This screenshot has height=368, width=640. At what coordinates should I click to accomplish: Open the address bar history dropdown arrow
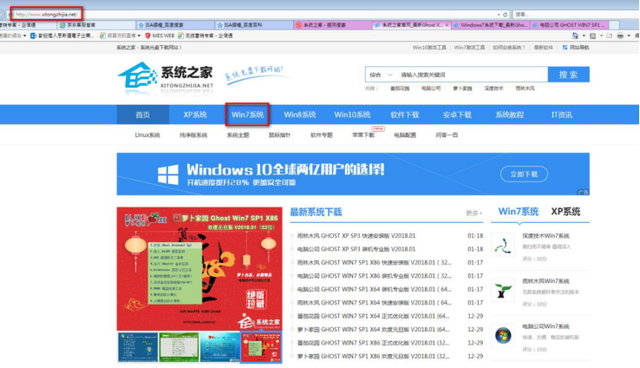498,15
